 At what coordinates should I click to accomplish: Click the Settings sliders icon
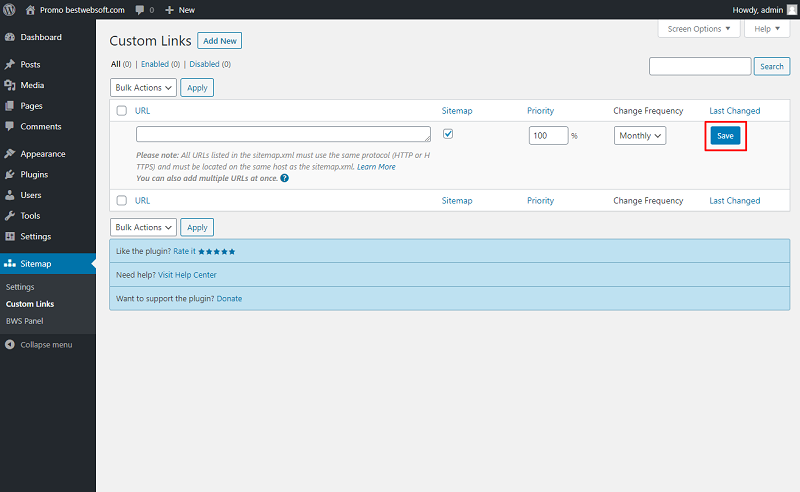click(10, 236)
